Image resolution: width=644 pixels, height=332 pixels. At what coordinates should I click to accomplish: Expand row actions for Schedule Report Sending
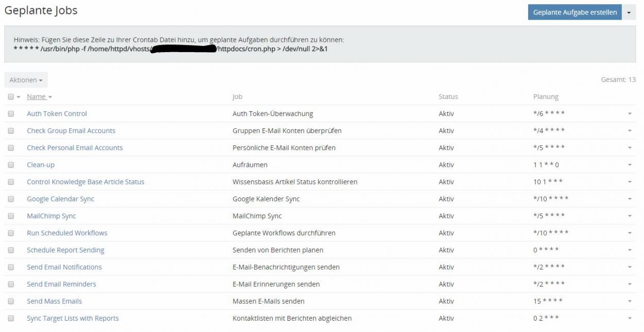click(x=630, y=250)
